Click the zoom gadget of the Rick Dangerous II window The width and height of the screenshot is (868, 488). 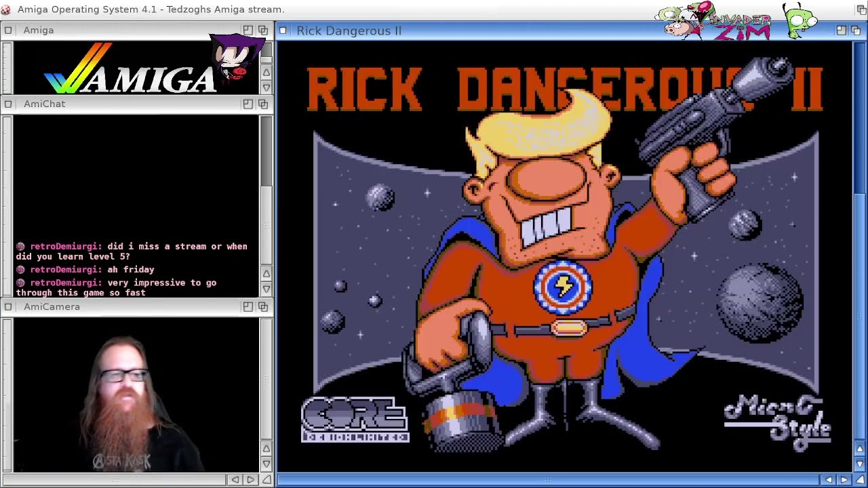coord(842,30)
